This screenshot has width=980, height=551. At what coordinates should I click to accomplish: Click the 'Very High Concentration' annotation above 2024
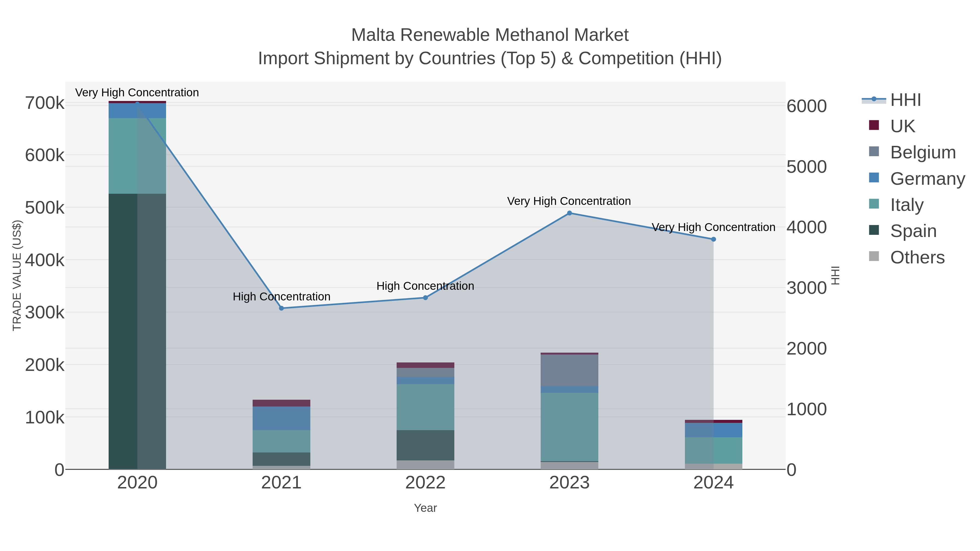714,227
